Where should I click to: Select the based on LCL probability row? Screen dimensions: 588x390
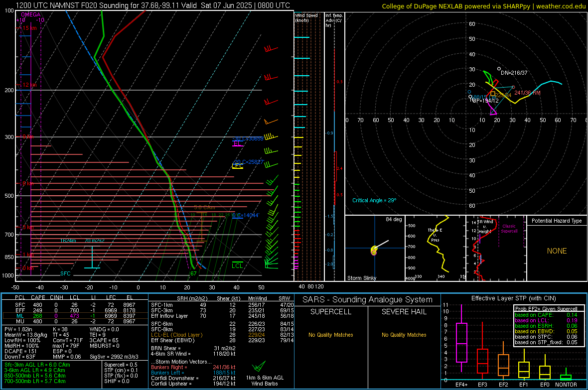pos(546,320)
